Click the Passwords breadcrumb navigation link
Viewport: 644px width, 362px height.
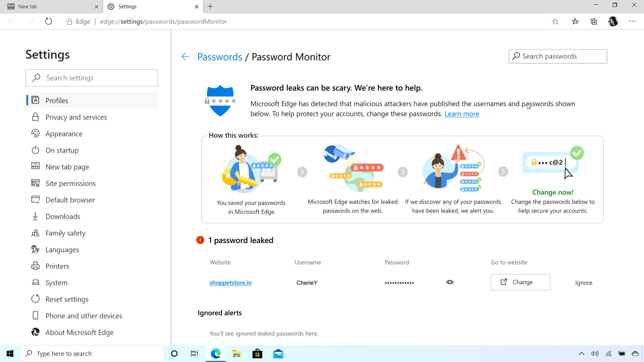(220, 57)
